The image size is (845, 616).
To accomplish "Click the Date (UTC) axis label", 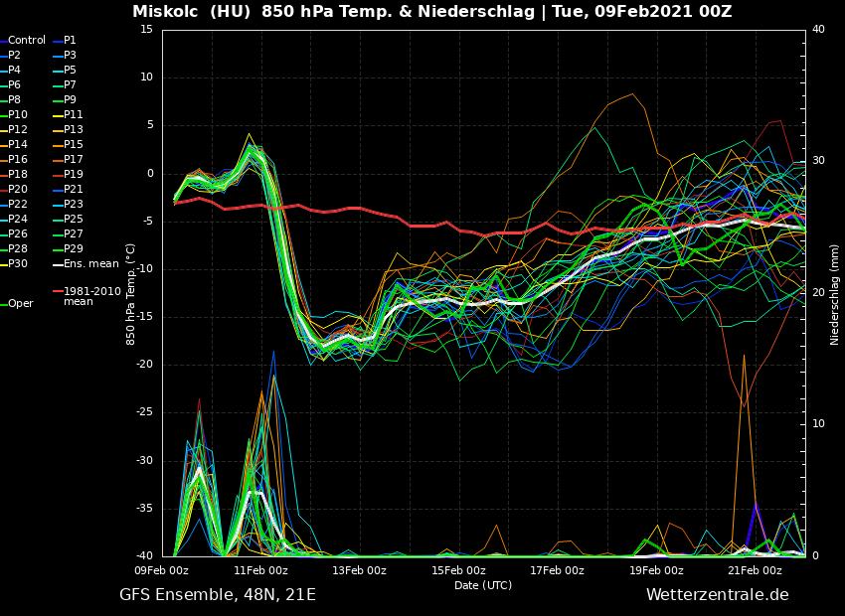I will (483, 585).
